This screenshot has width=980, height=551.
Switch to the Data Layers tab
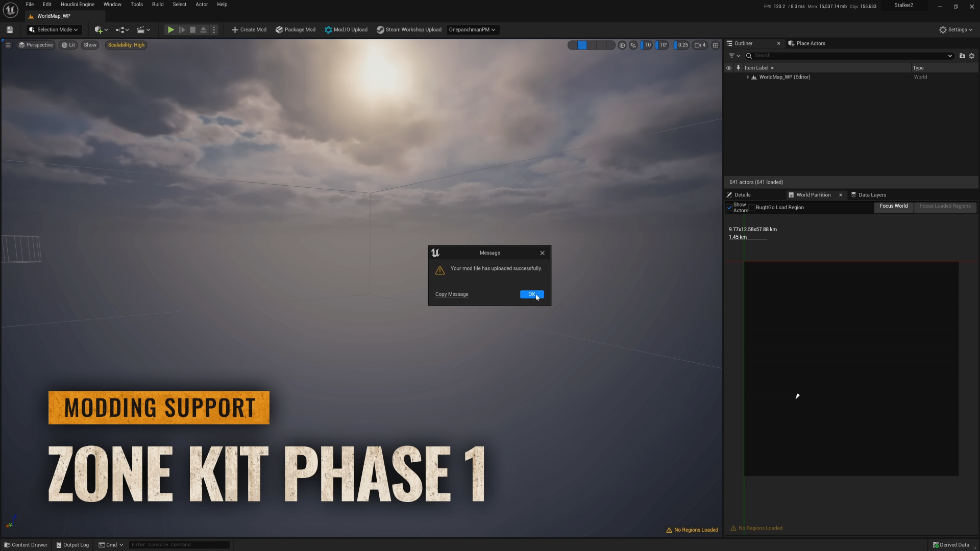pos(868,195)
